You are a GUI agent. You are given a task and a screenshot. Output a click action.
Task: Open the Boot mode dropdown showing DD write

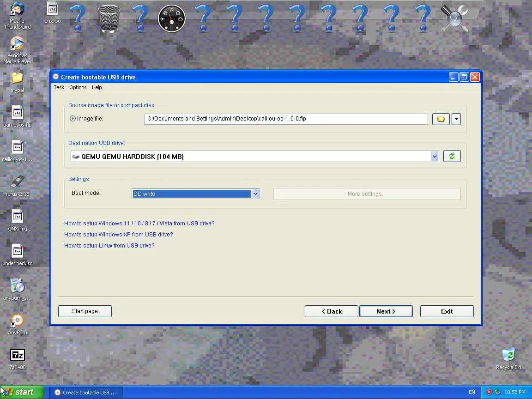pos(255,194)
